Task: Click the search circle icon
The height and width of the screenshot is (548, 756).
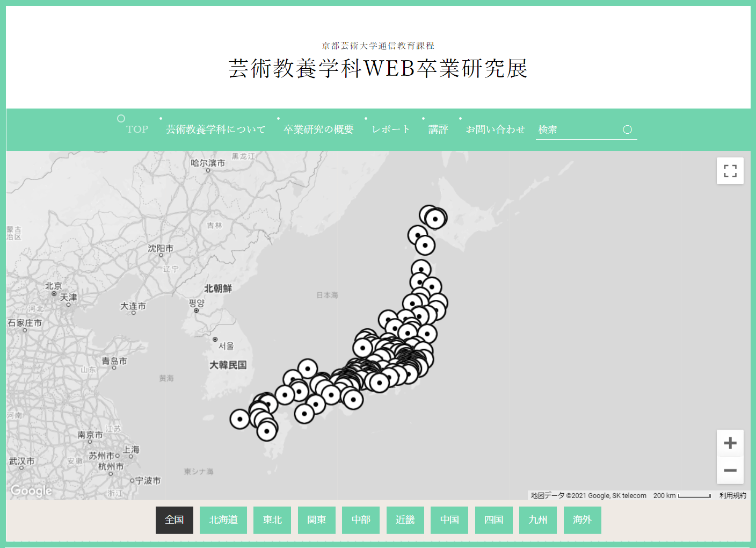Action: point(627,129)
